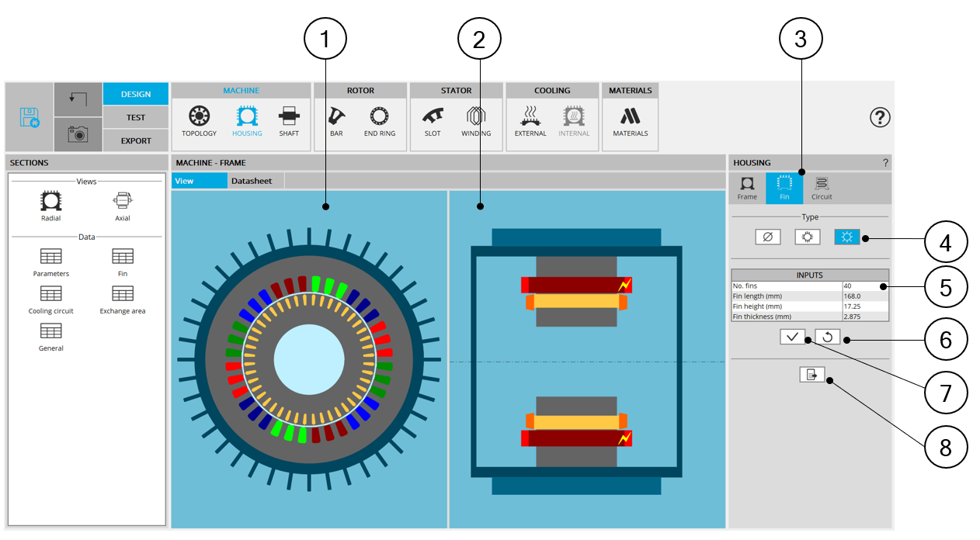
Task: Select the highlighted third fin type
Action: click(847, 237)
